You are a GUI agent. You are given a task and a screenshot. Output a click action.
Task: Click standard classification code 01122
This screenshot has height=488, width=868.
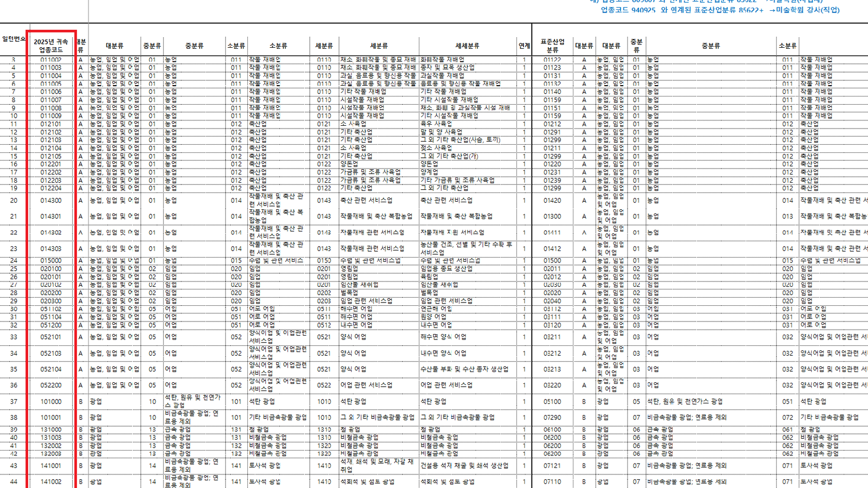(552, 60)
